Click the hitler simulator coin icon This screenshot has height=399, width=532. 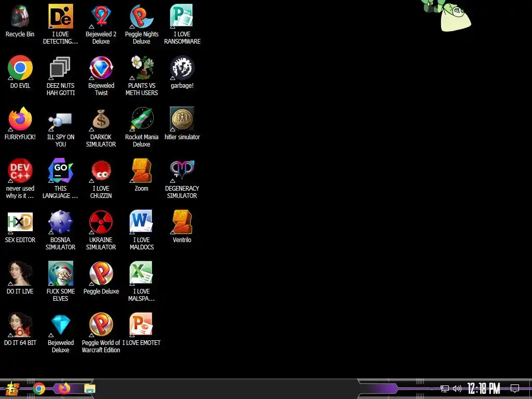click(x=182, y=119)
